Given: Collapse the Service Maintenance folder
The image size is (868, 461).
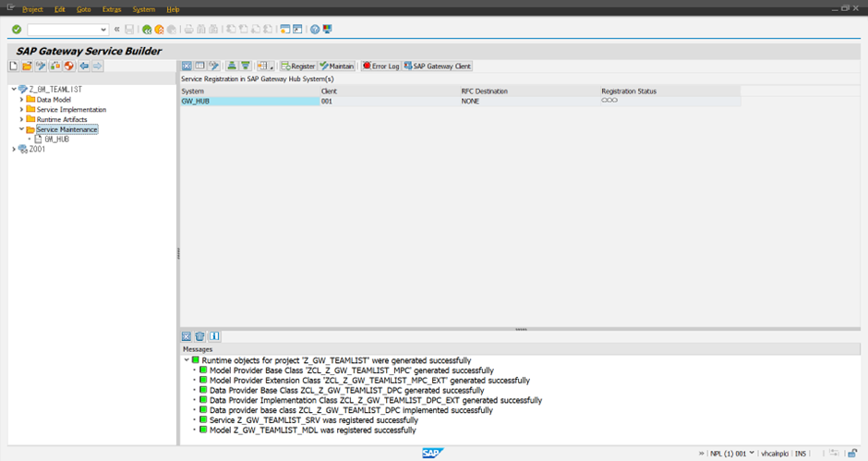Looking at the screenshot, I should 21,129.
